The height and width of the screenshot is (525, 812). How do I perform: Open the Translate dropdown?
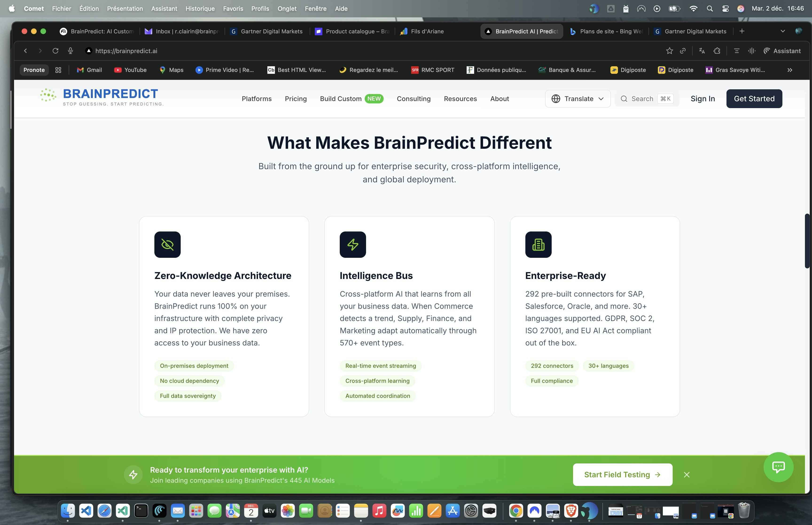(578, 98)
